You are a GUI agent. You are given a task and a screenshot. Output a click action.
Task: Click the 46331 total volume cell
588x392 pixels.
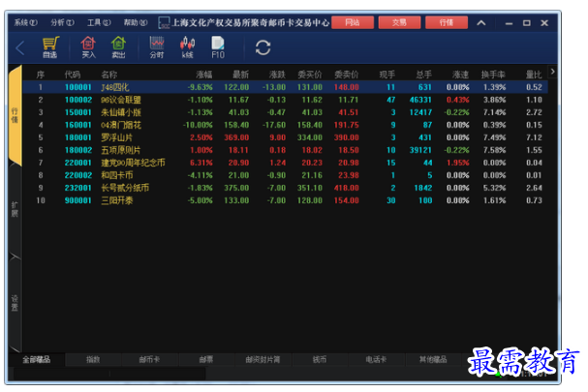click(x=420, y=100)
